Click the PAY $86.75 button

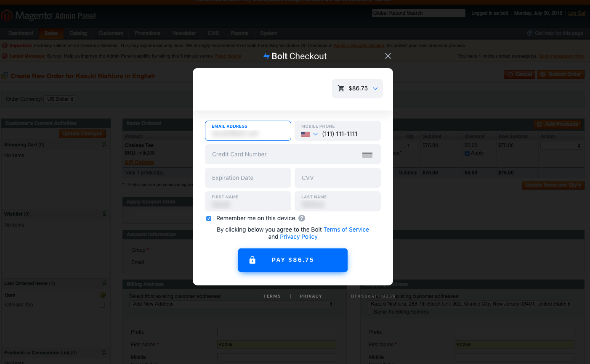click(x=293, y=260)
